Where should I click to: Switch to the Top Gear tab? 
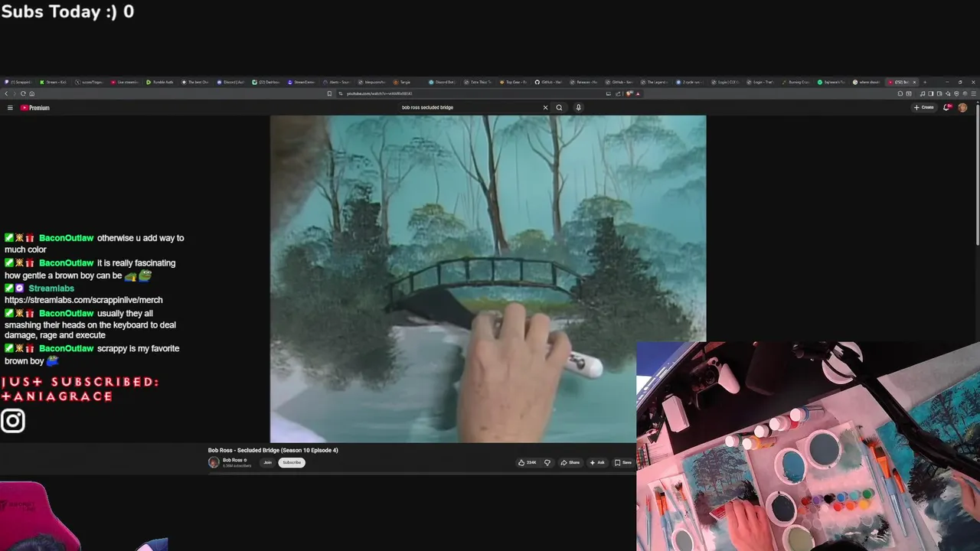point(513,82)
